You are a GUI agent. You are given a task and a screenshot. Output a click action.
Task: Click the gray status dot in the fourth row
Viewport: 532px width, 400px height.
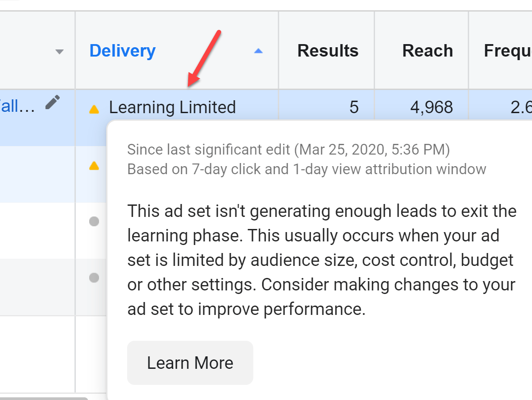pyautogui.click(x=94, y=278)
